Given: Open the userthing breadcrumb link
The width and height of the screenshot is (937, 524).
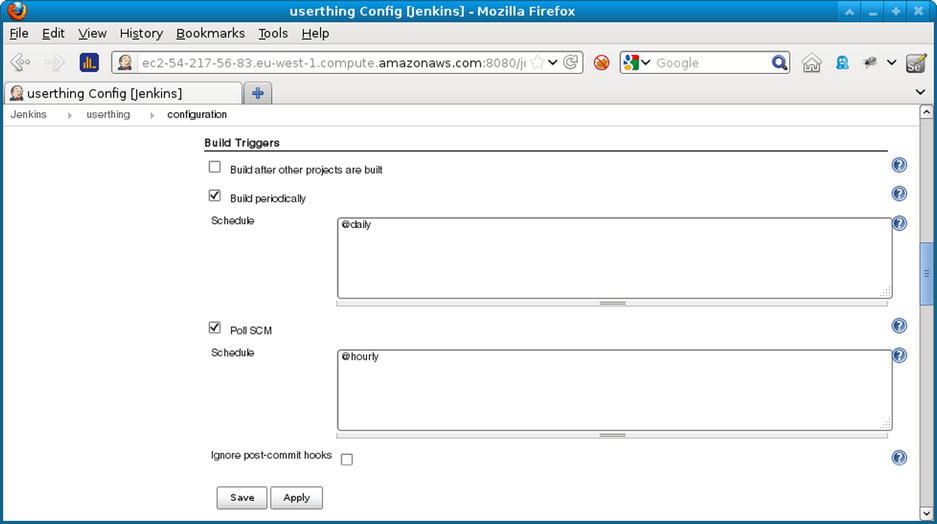Looking at the screenshot, I should pos(108,114).
